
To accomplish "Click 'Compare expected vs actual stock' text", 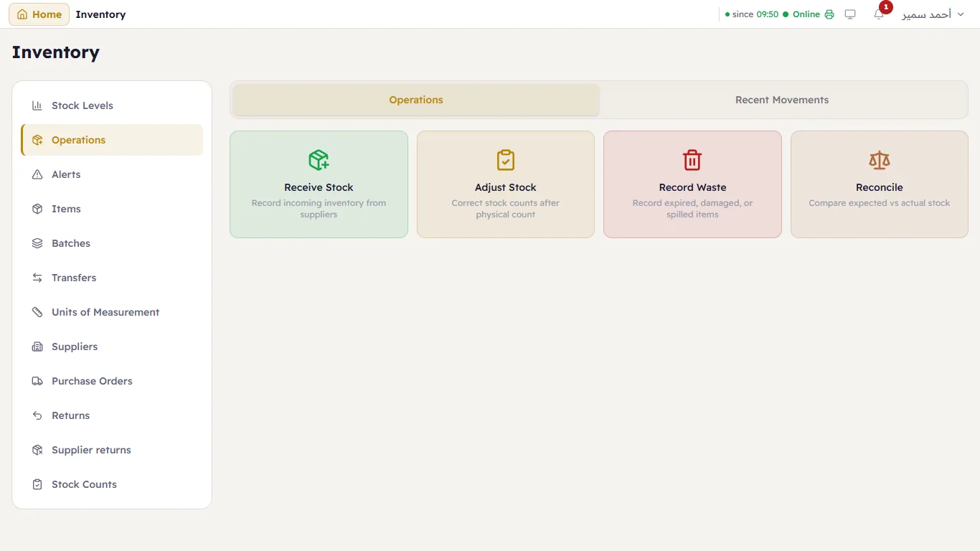I will point(880,203).
